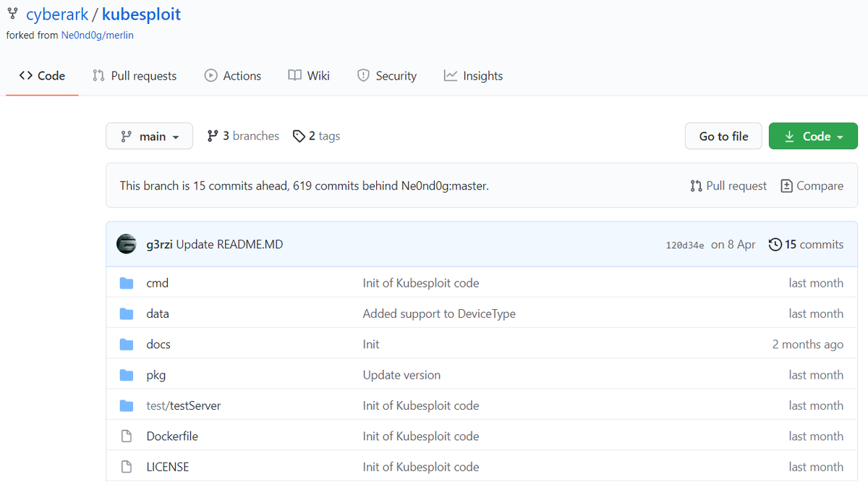This screenshot has height=485, width=868.
Task: Open the Init commit for docs
Action: click(x=371, y=345)
